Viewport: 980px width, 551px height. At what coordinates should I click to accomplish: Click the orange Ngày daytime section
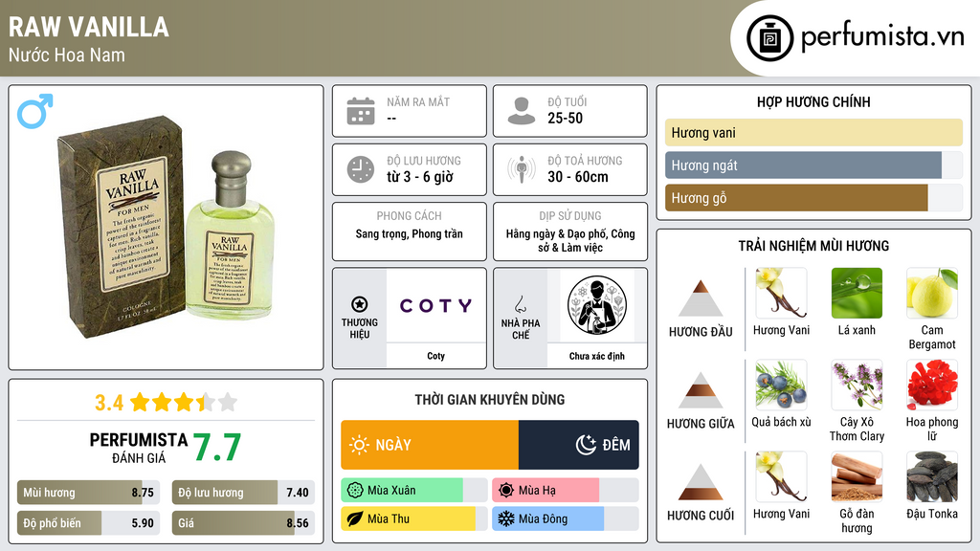click(x=430, y=445)
